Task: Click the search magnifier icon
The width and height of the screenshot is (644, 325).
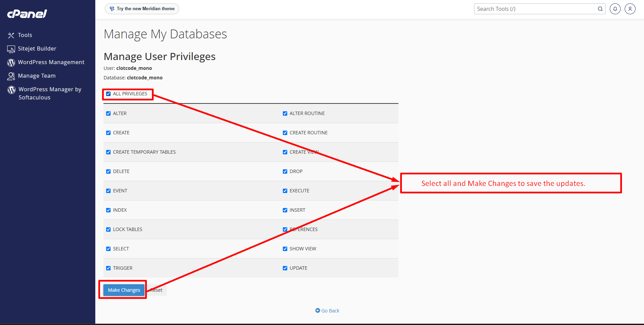Action: [600, 9]
